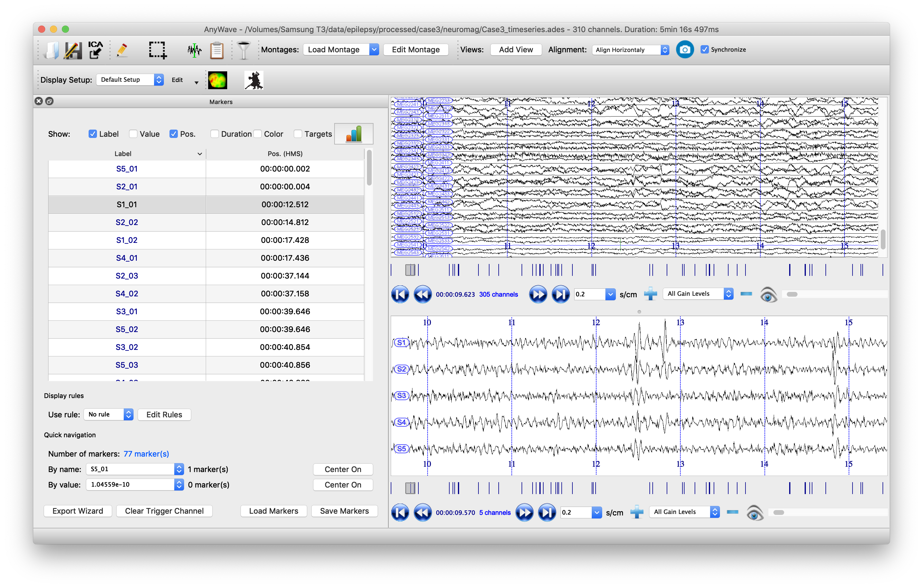Click the ICA export icon
923x588 pixels.
(x=95, y=50)
